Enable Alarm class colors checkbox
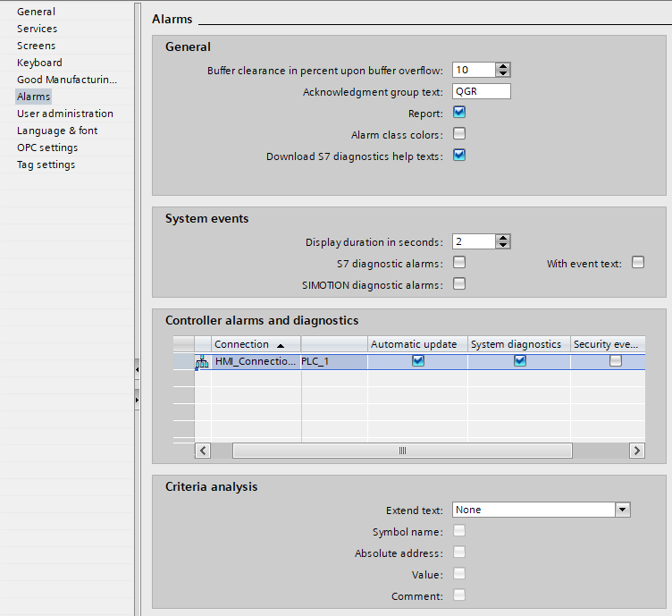This screenshot has width=672, height=616. (459, 134)
